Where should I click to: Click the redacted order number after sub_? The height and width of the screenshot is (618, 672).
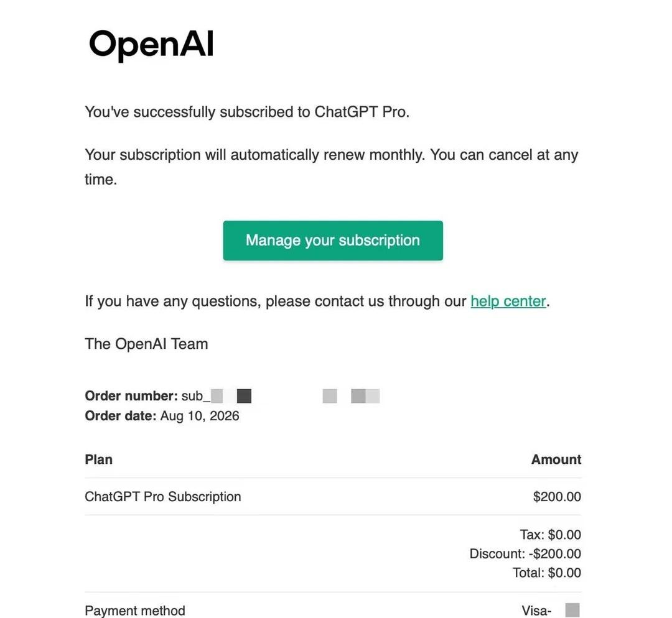click(x=295, y=395)
